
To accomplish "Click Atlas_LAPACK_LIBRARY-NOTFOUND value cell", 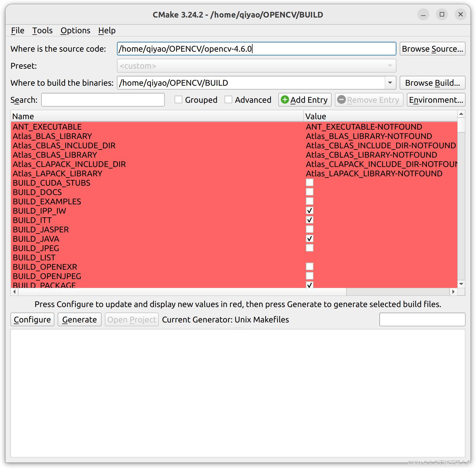I will [x=374, y=174].
